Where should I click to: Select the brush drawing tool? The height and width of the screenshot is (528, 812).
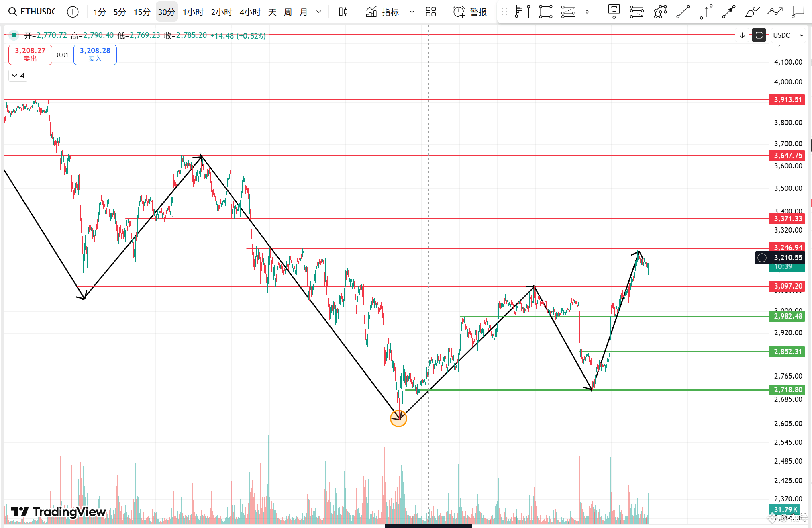tap(751, 12)
